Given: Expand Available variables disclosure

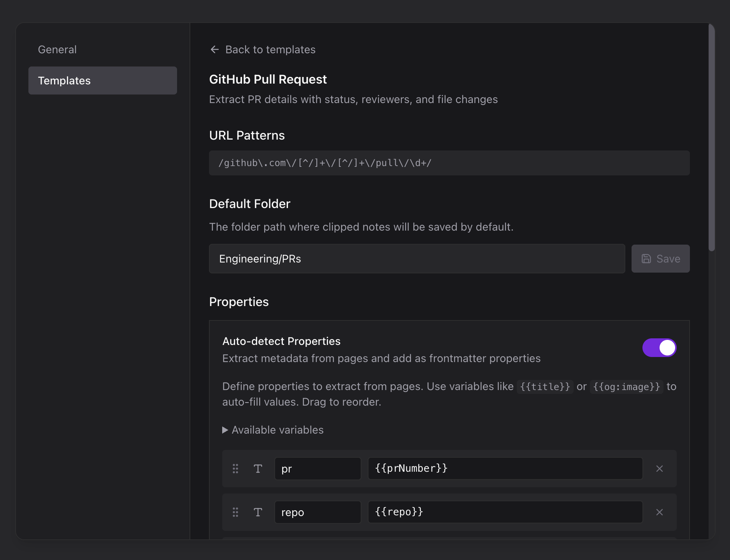Looking at the screenshot, I should [273, 430].
